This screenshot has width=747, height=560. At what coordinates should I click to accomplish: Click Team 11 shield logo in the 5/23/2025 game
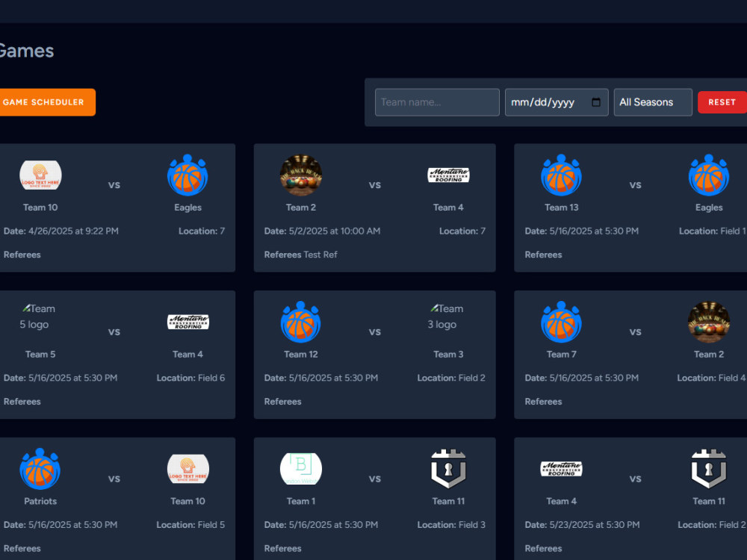[x=708, y=469]
